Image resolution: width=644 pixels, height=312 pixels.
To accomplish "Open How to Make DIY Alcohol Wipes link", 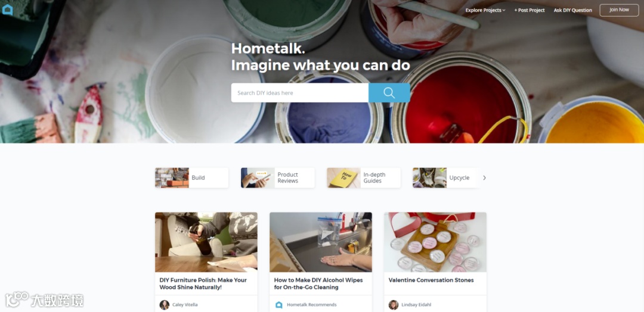I will click(318, 283).
